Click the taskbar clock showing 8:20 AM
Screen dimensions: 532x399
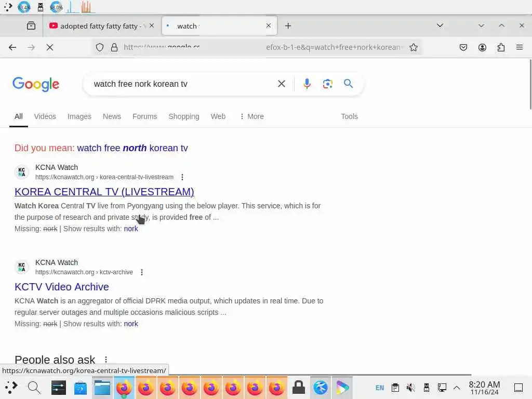(x=484, y=388)
